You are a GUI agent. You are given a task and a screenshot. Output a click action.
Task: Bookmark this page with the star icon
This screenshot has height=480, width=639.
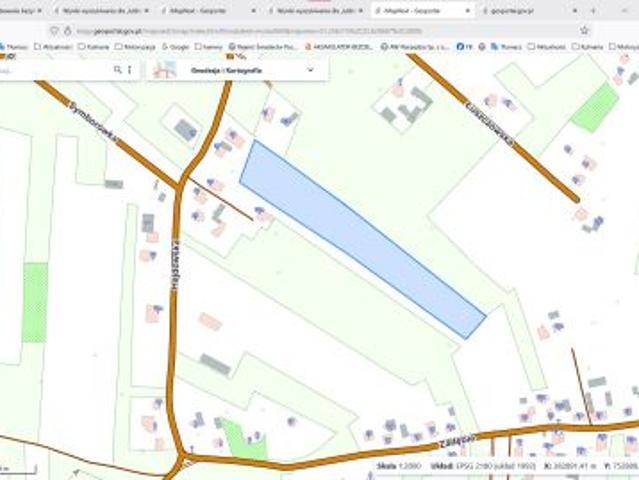coord(584,30)
